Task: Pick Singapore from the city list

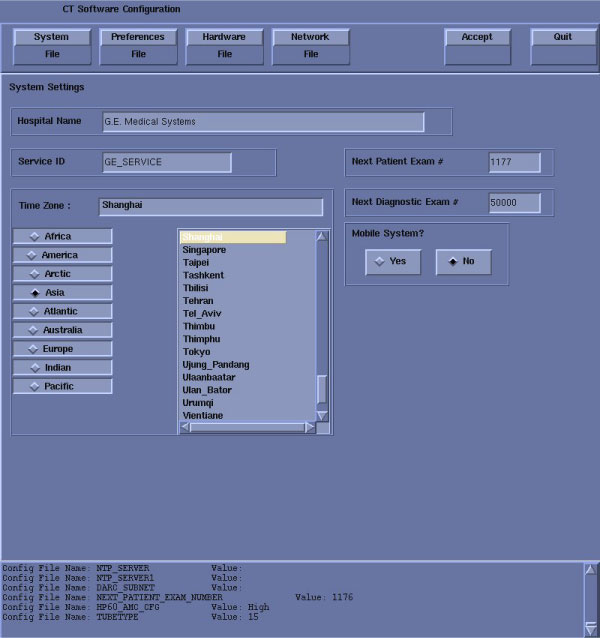Action: [x=204, y=250]
